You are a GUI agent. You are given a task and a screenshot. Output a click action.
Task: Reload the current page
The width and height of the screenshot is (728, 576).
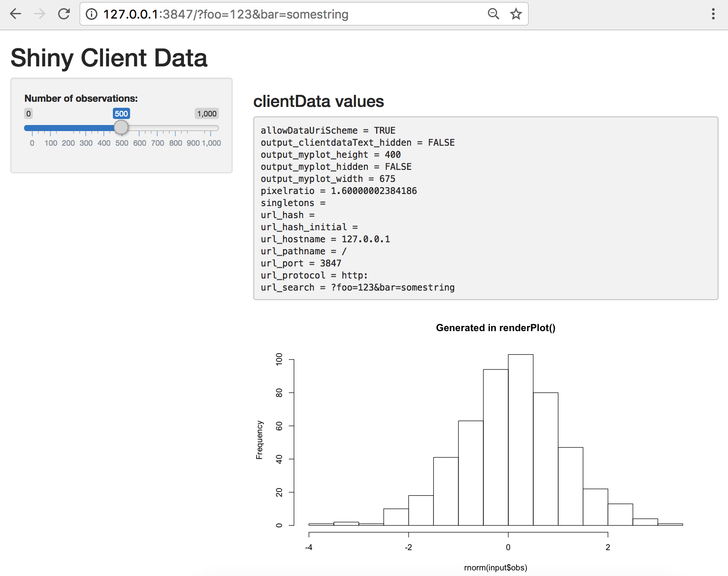(x=63, y=14)
